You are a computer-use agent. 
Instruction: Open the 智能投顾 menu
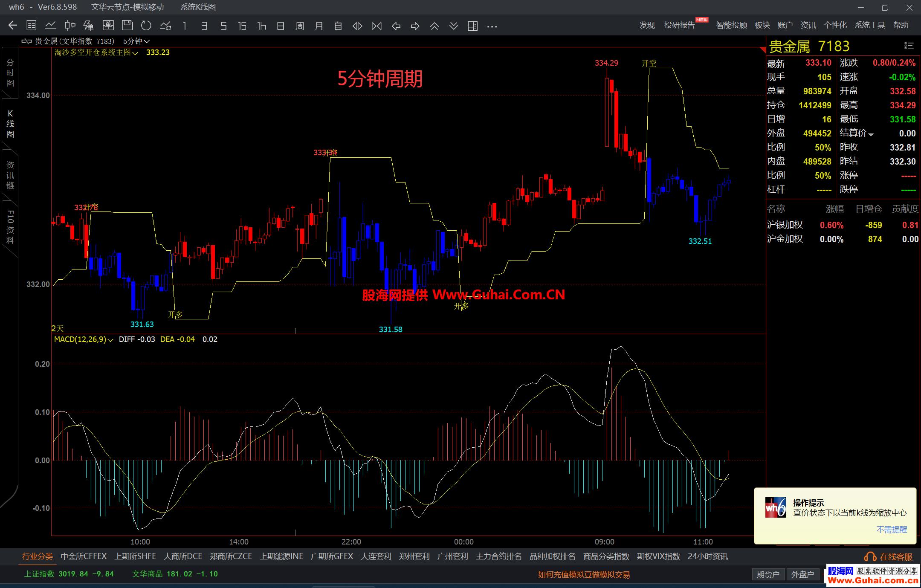coord(731,25)
